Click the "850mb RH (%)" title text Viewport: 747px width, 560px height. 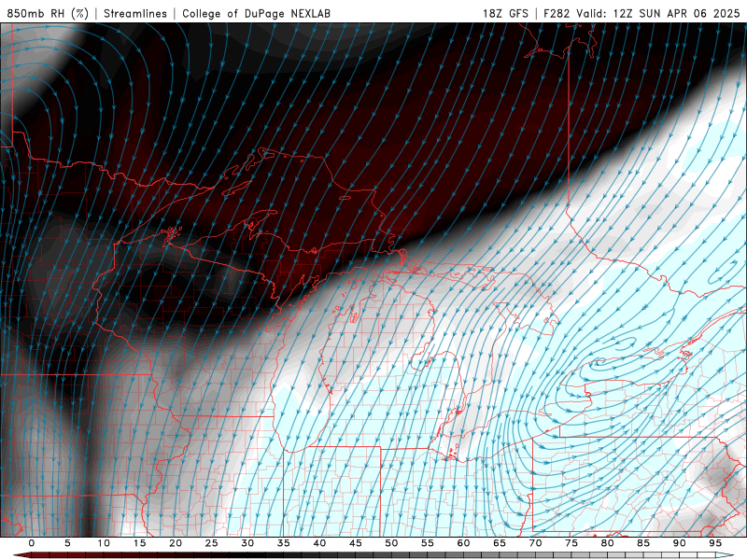[x=48, y=13]
